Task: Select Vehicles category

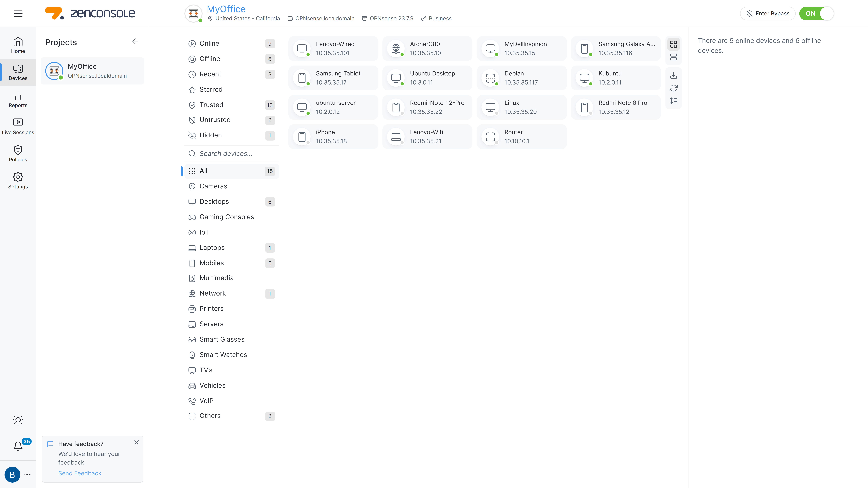Action: (232, 386)
